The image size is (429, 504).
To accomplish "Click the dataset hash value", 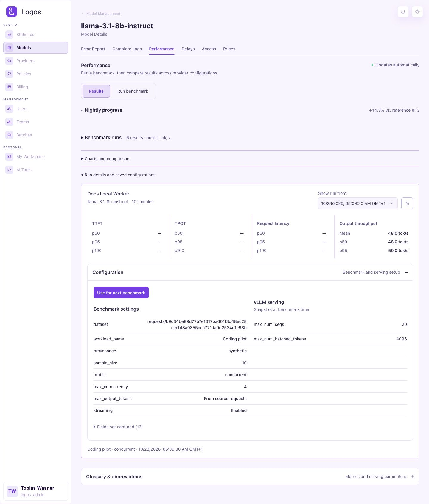I will [x=197, y=325].
